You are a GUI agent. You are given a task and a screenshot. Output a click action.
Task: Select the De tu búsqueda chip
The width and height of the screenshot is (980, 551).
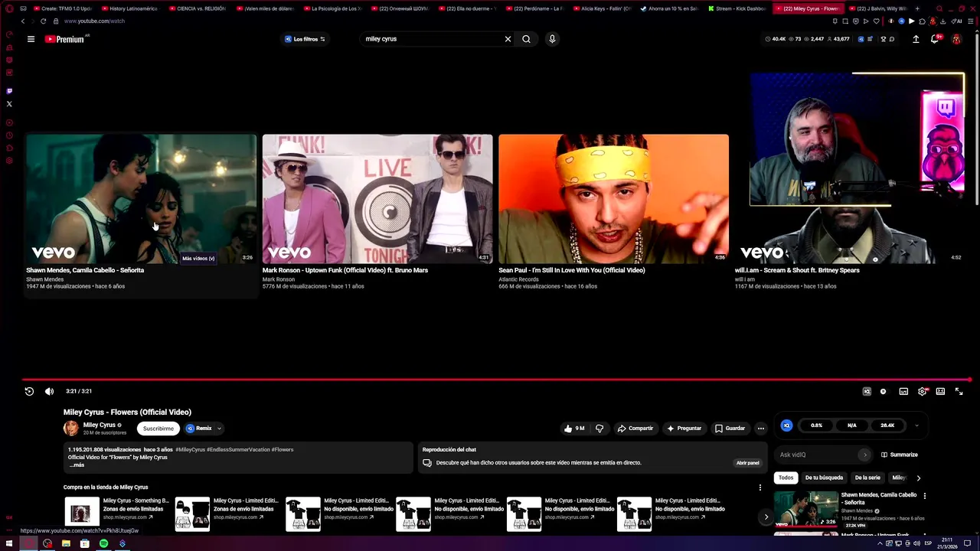tap(824, 478)
